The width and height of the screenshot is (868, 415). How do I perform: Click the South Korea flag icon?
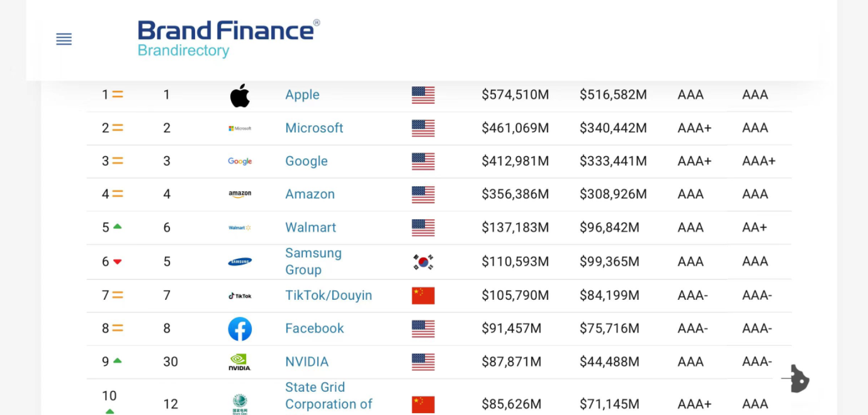(x=423, y=262)
